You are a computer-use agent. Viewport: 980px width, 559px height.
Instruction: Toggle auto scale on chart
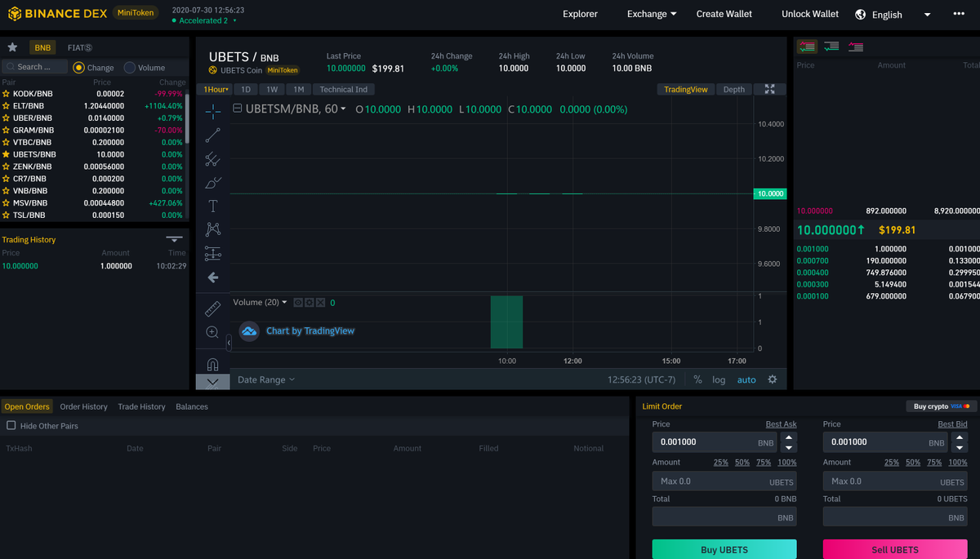(746, 379)
